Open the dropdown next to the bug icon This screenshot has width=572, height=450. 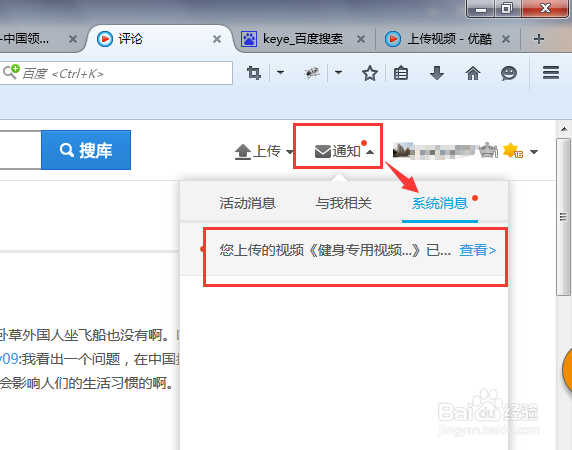point(339,73)
